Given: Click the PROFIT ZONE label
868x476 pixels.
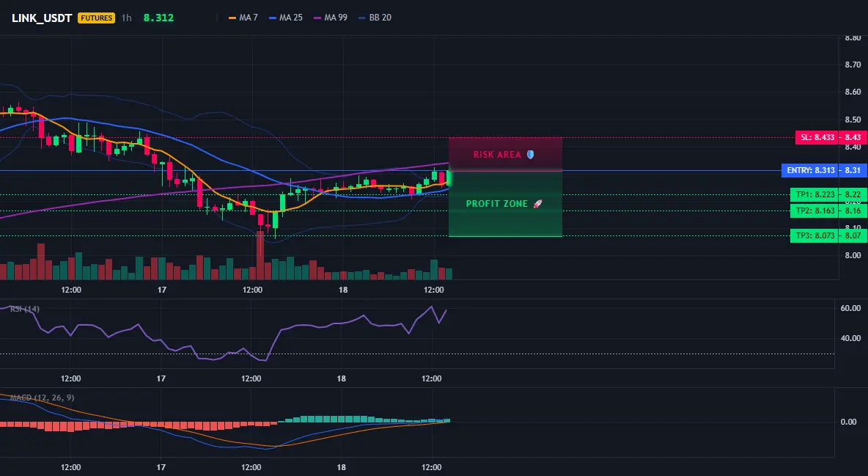Looking at the screenshot, I should [x=497, y=204].
